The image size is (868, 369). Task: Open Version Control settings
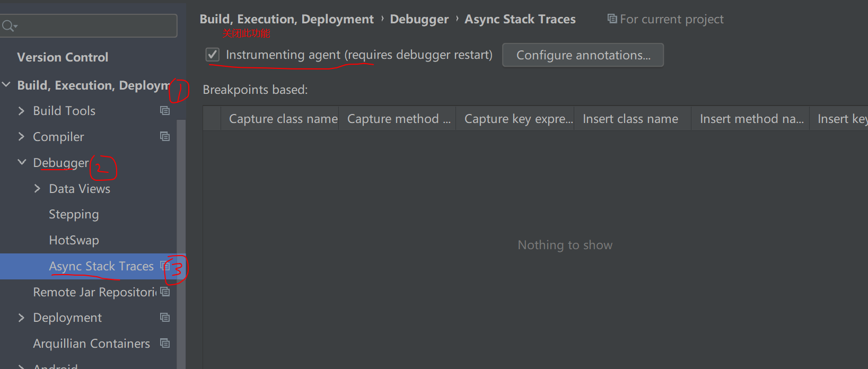[x=63, y=57]
